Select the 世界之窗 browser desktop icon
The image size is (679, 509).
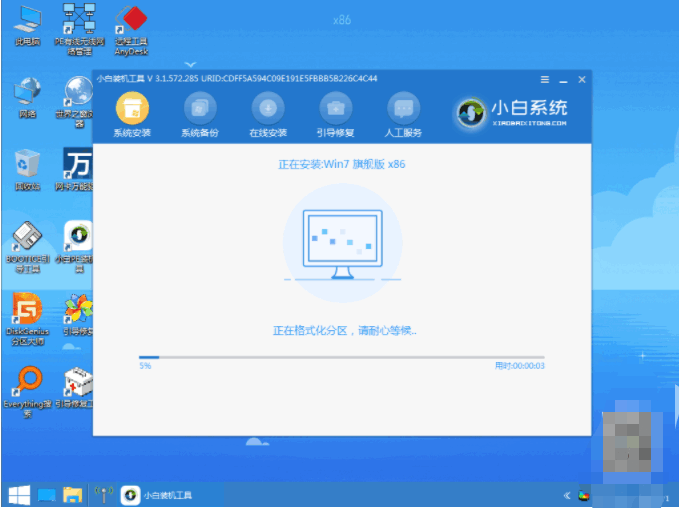click(75, 102)
